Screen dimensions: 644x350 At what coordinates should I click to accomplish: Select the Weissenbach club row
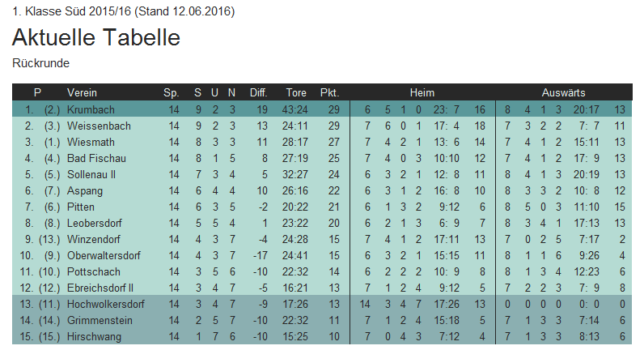click(98, 126)
